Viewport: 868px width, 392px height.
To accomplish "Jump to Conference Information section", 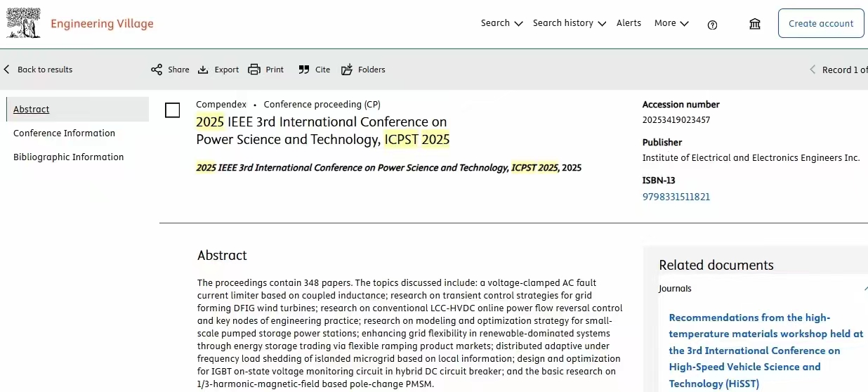I will coord(64,133).
